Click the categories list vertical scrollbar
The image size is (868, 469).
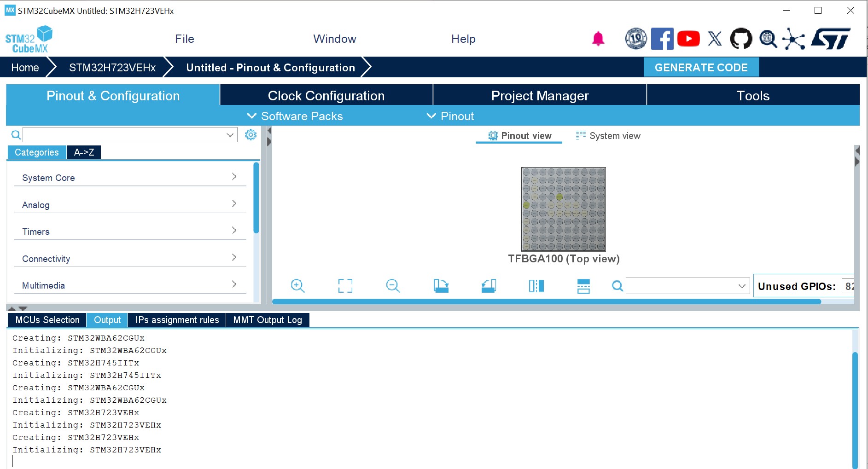click(x=256, y=198)
